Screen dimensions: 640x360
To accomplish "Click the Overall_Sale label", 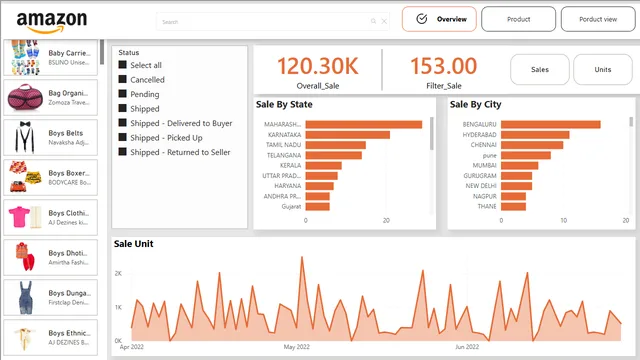I will (318, 86).
